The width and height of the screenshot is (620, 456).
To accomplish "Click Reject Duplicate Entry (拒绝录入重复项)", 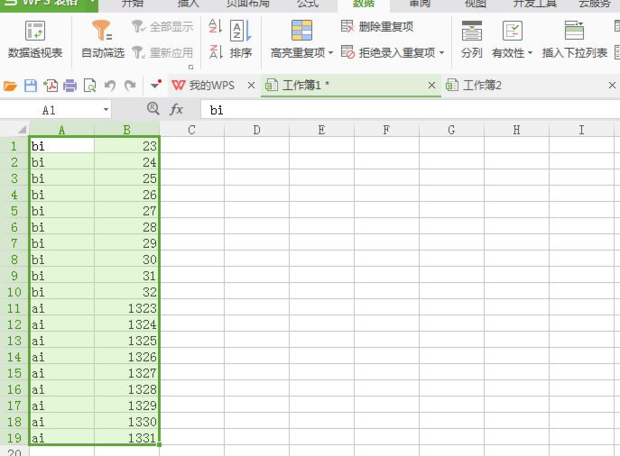I will click(x=388, y=53).
